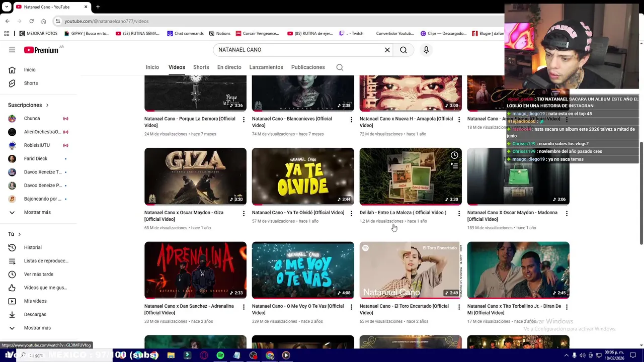Search within channel using magnifier icon
The image size is (644, 362).
[x=340, y=67]
